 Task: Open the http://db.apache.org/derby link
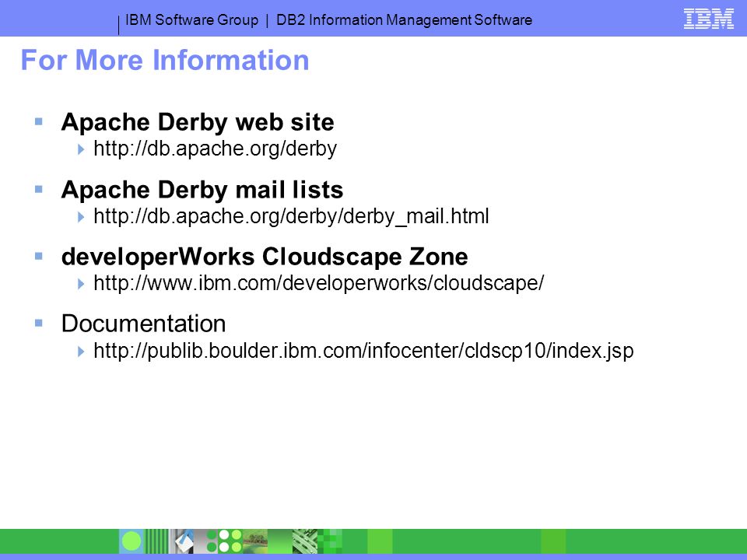[x=216, y=149]
